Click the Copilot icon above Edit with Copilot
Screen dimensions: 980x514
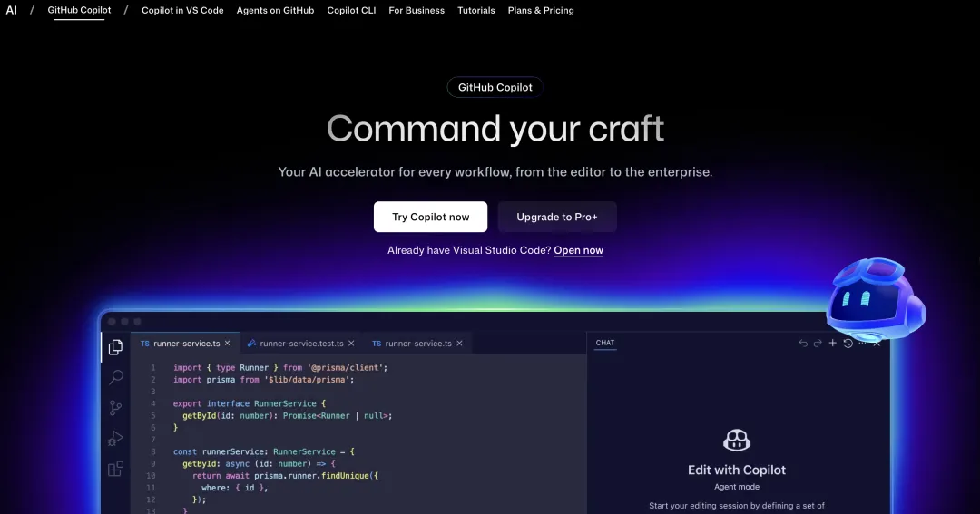point(737,441)
